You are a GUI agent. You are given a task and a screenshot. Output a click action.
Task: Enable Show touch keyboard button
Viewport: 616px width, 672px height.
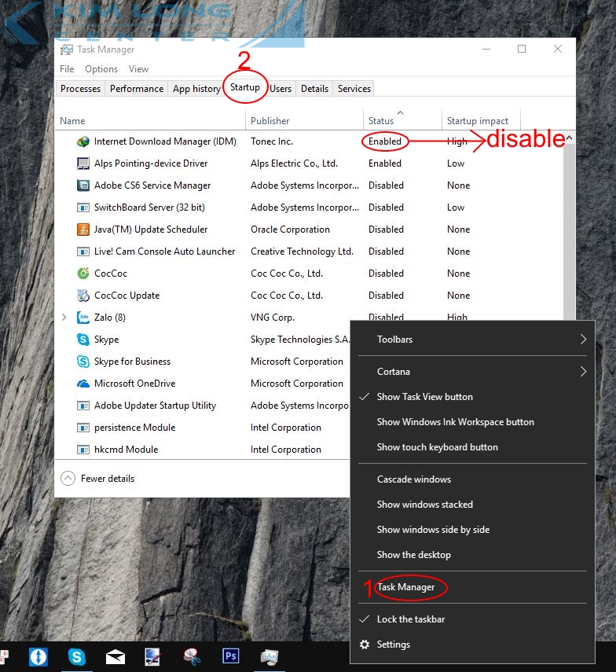(x=437, y=447)
